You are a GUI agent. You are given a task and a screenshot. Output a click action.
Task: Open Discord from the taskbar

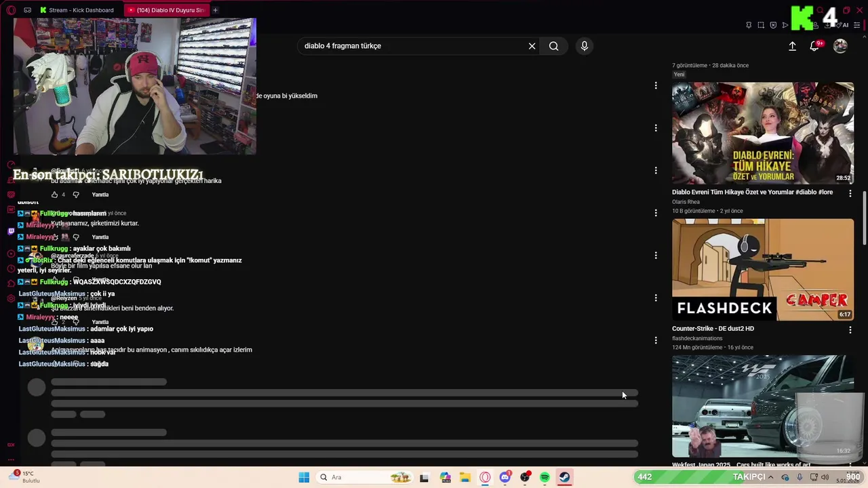point(505,477)
